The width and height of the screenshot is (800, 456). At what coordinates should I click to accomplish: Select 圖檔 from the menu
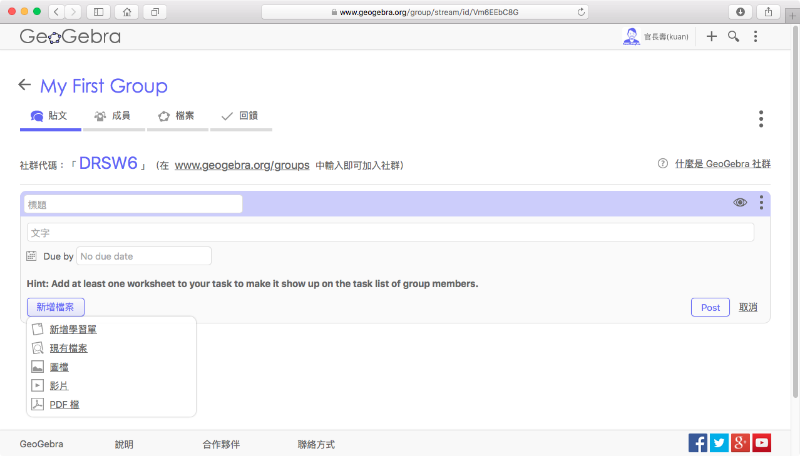click(59, 367)
